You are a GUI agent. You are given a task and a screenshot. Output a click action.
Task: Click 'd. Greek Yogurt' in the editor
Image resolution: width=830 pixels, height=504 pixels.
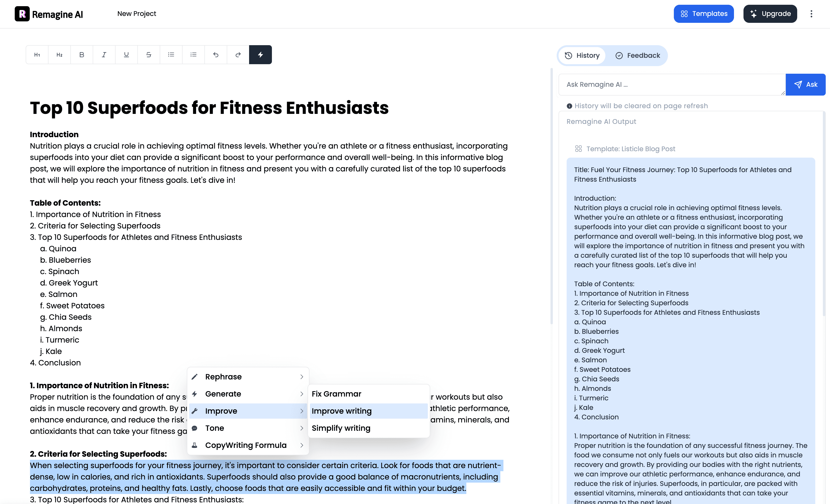point(69,283)
